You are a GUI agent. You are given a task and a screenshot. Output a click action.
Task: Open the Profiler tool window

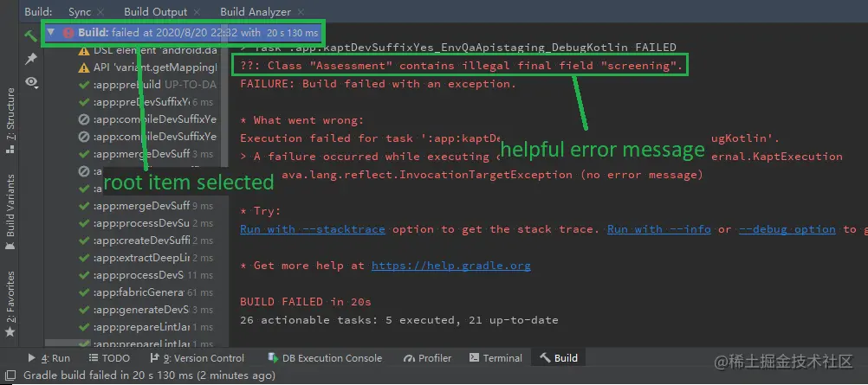click(427, 358)
